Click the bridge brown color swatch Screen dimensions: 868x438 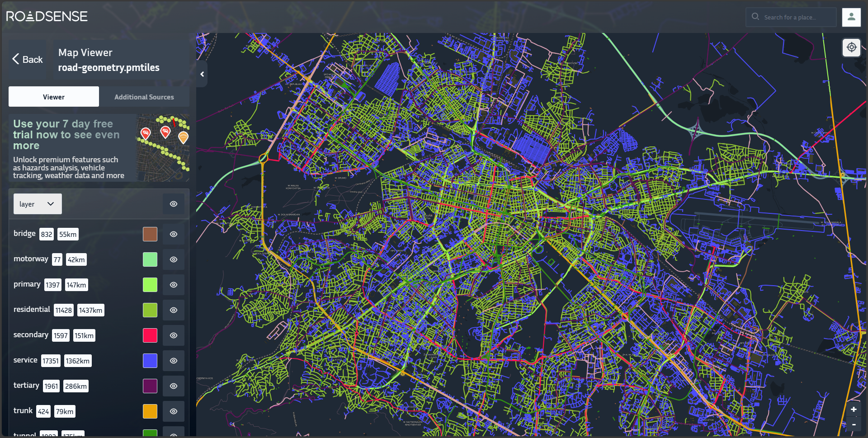click(150, 234)
